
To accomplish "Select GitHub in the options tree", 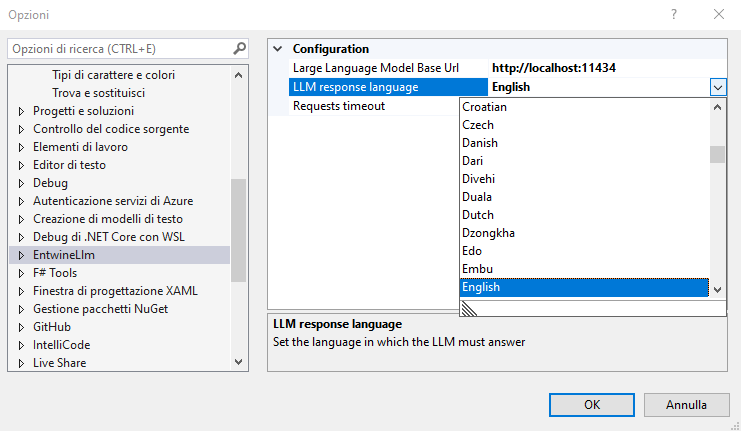I will [52, 327].
